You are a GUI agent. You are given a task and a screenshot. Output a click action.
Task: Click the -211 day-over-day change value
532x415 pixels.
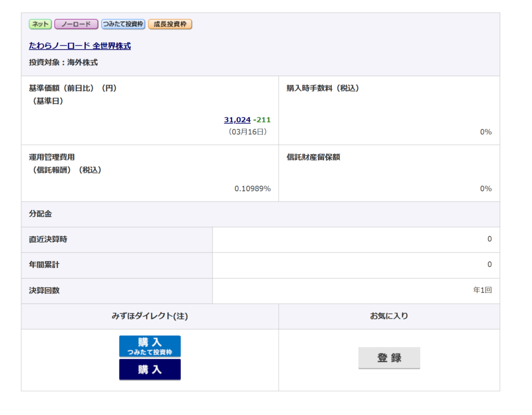click(x=262, y=120)
